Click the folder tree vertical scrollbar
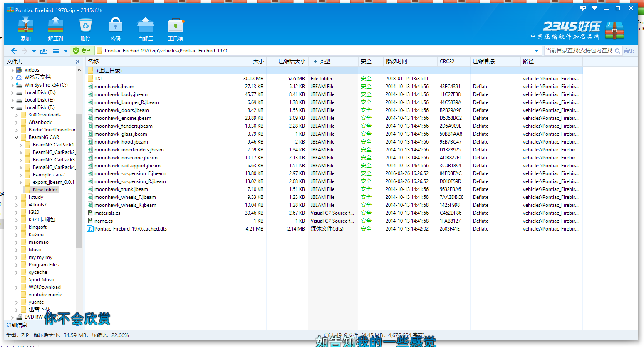 79,181
